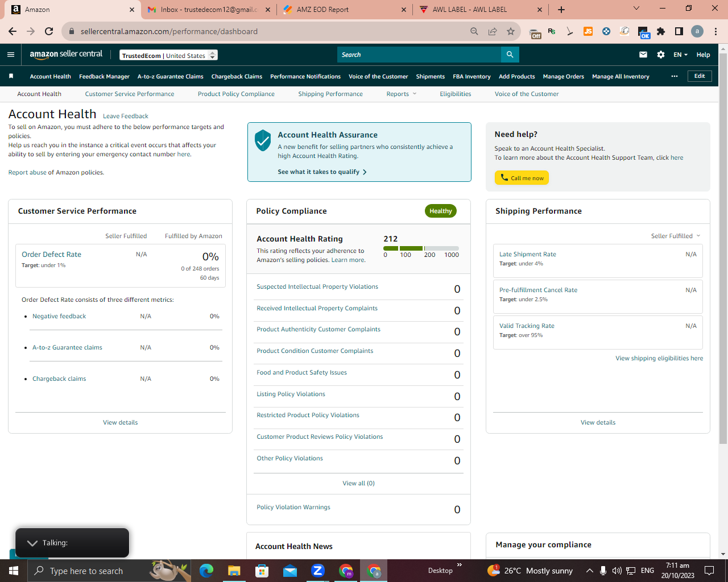Image resolution: width=728 pixels, height=582 pixels.
Task: Open Suspected Intellectual Property Violations
Action: tap(317, 286)
